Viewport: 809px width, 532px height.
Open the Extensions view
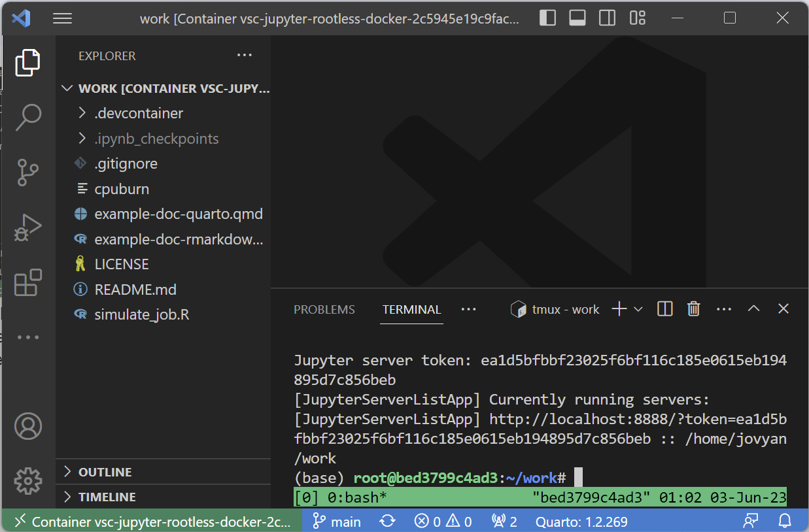[28, 282]
